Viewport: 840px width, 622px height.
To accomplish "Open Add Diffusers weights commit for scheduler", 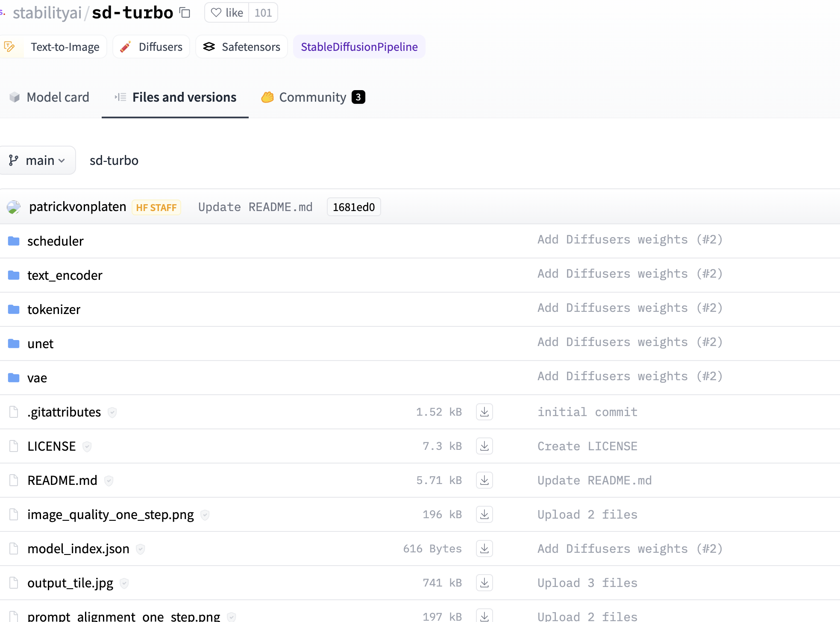I will click(x=630, y=240).
